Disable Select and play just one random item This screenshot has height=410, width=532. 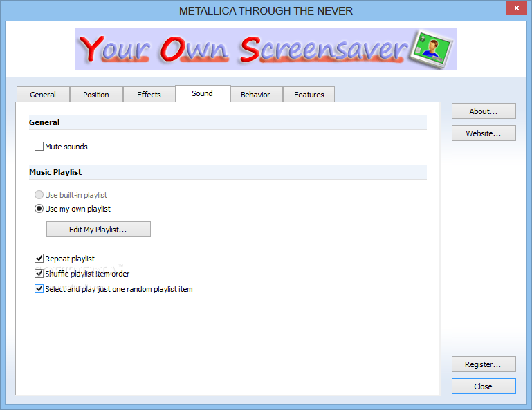pos(39,289)
